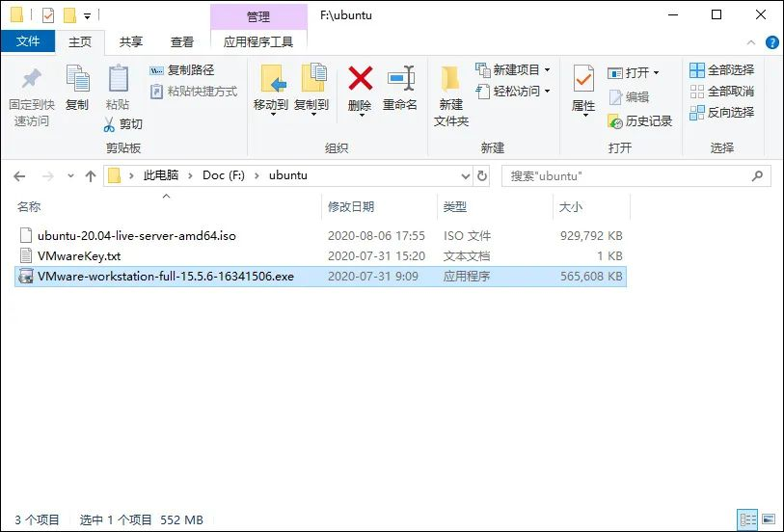Image resolution: width=784 pixels, height=532 pixels.
Task: Expand the address bar history dropdown
Action: click(x=465, y=175)
